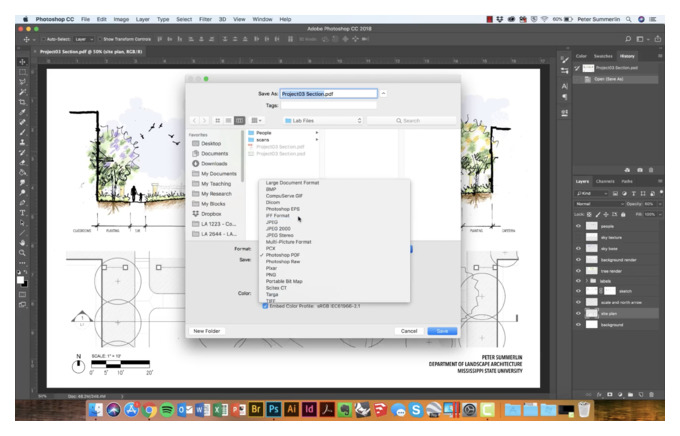Switch file dialog to column view
Screen dimensions: 680x436
(x=239, y=121)
